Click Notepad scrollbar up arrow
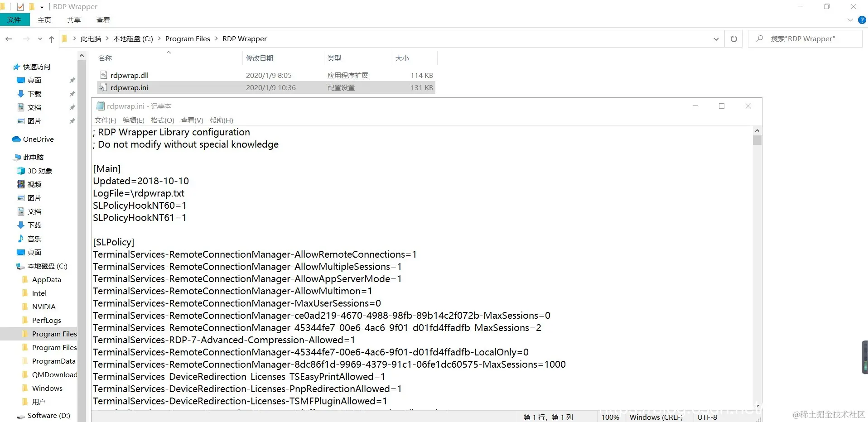The image size is (868, 422). 757,131
